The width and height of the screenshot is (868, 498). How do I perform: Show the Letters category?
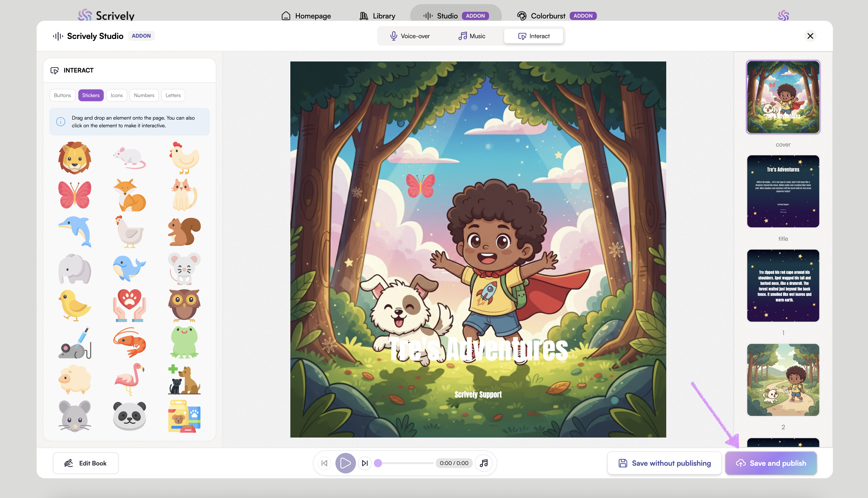click(x=173, y=96)
